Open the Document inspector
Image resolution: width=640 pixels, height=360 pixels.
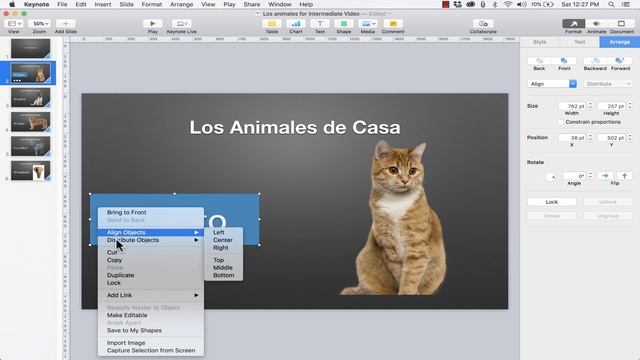[621, 24]
